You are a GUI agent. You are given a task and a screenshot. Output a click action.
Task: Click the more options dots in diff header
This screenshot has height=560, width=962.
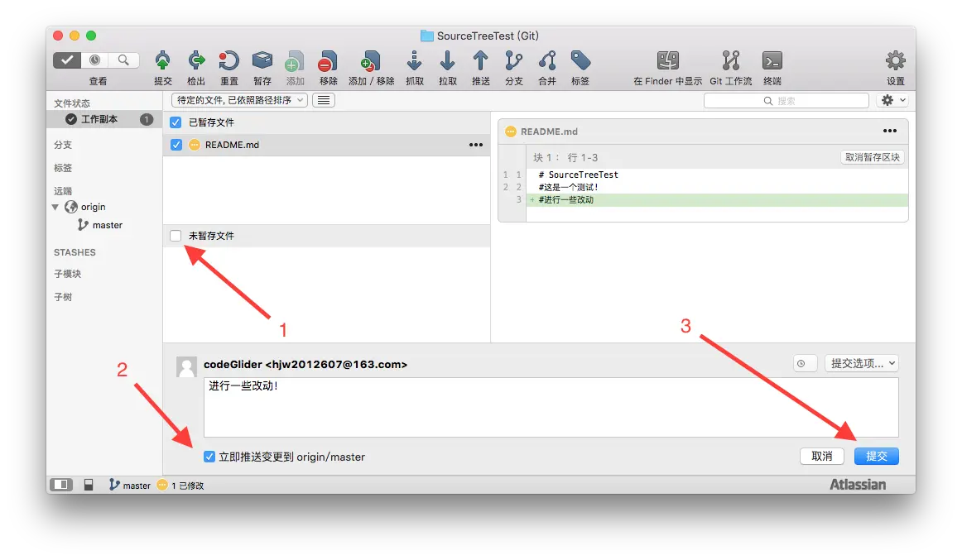(x=890, y=131)
